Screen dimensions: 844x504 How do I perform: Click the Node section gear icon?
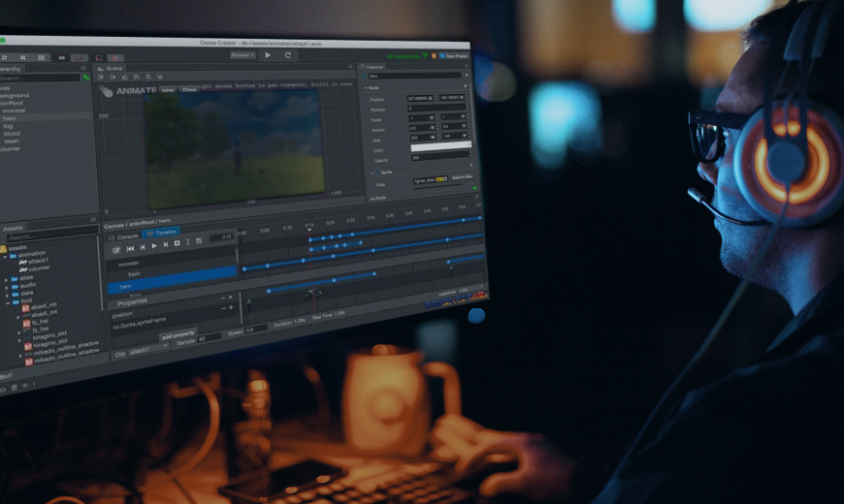(x=466, y=86)
